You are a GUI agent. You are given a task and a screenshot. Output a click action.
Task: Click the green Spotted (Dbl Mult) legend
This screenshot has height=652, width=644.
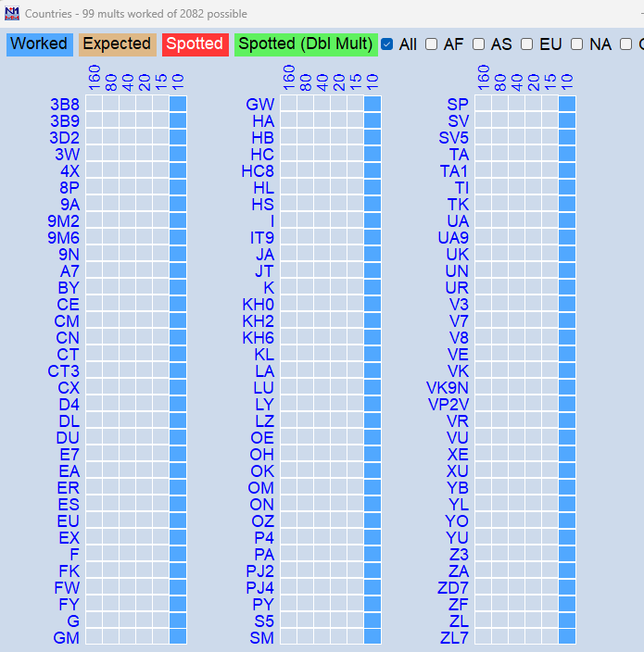point(306,44)
